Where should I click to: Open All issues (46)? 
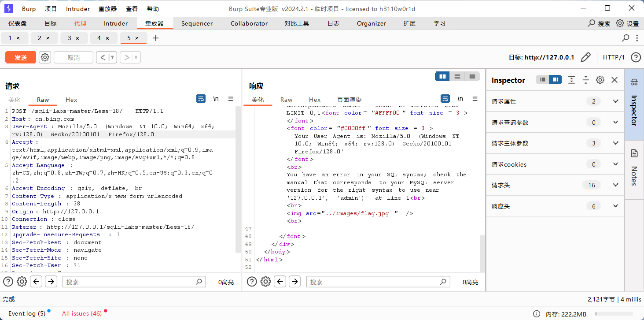(82, 313)
